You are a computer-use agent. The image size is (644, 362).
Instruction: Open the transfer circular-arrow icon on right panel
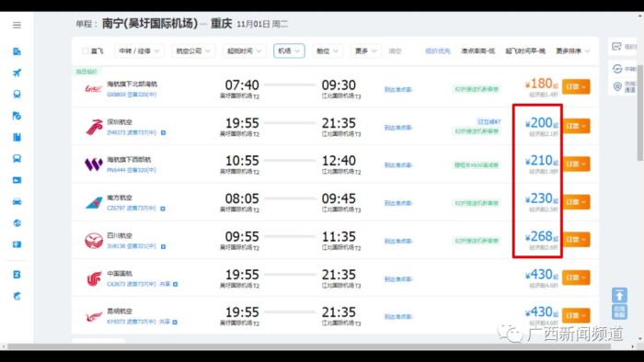[x=617, y=69]
